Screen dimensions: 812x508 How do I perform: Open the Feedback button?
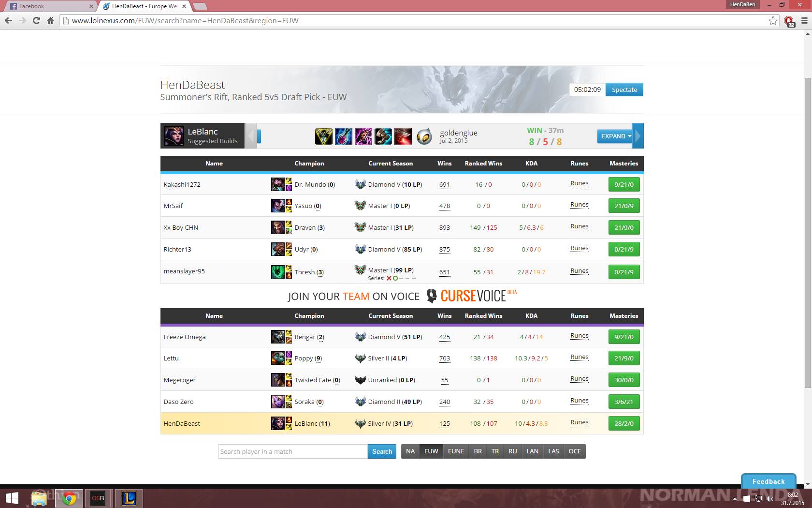coord(768,481)
